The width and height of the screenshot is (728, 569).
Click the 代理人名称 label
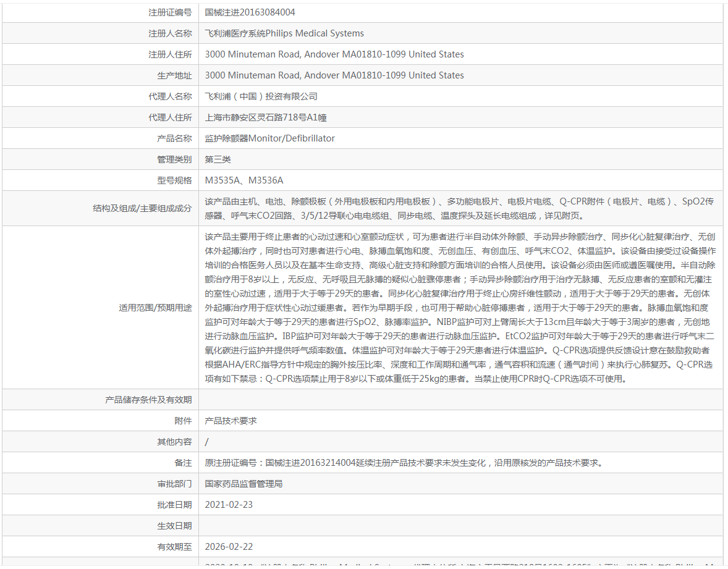pos(170,96)
